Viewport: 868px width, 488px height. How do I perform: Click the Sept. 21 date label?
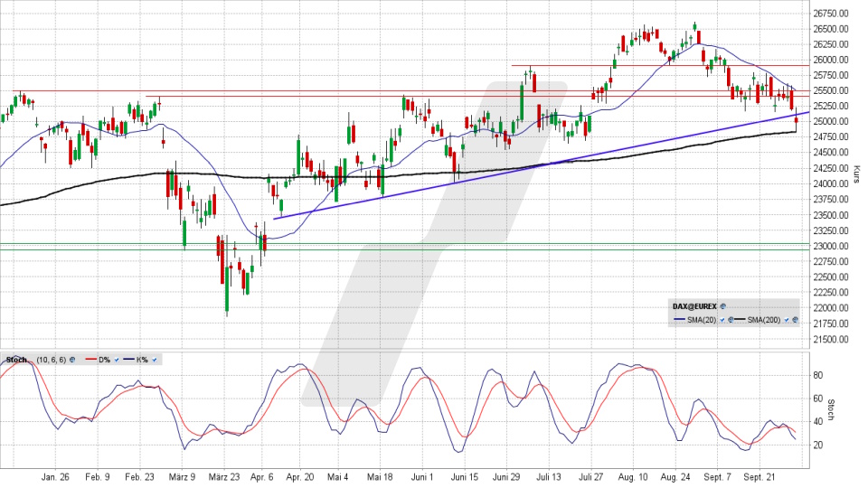(759, 477)
